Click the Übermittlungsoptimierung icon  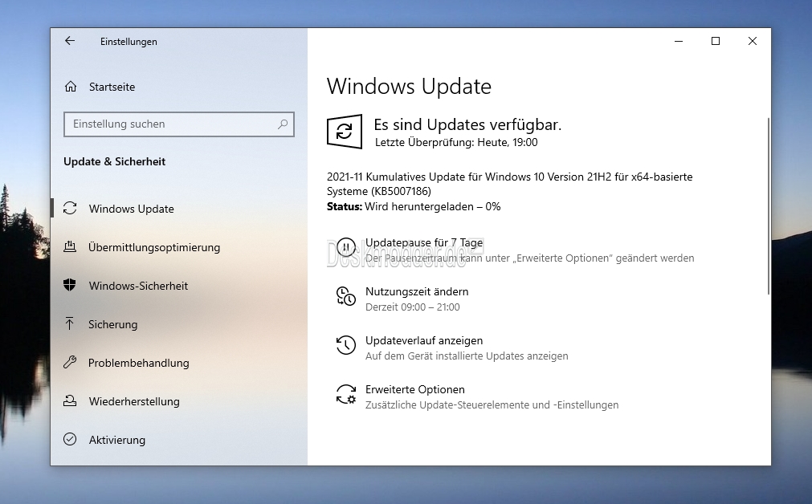click(70, 247)
